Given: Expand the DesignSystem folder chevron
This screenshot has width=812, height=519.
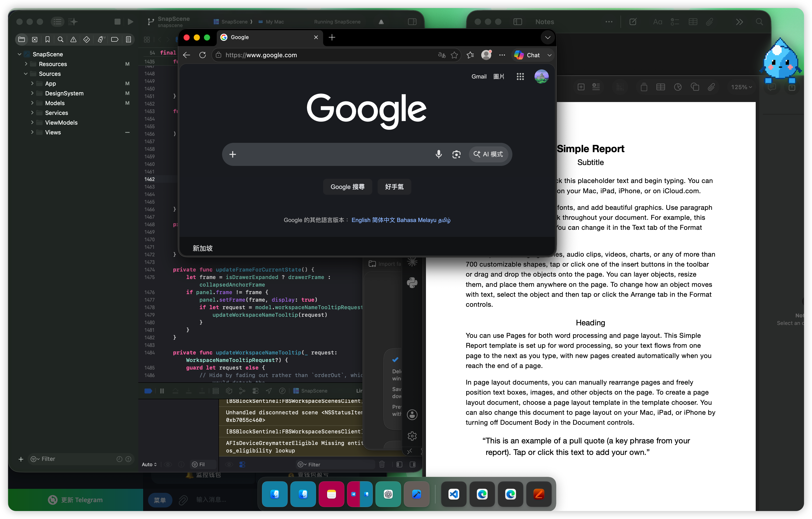Looking at the screenshot, I should (32, 93).
